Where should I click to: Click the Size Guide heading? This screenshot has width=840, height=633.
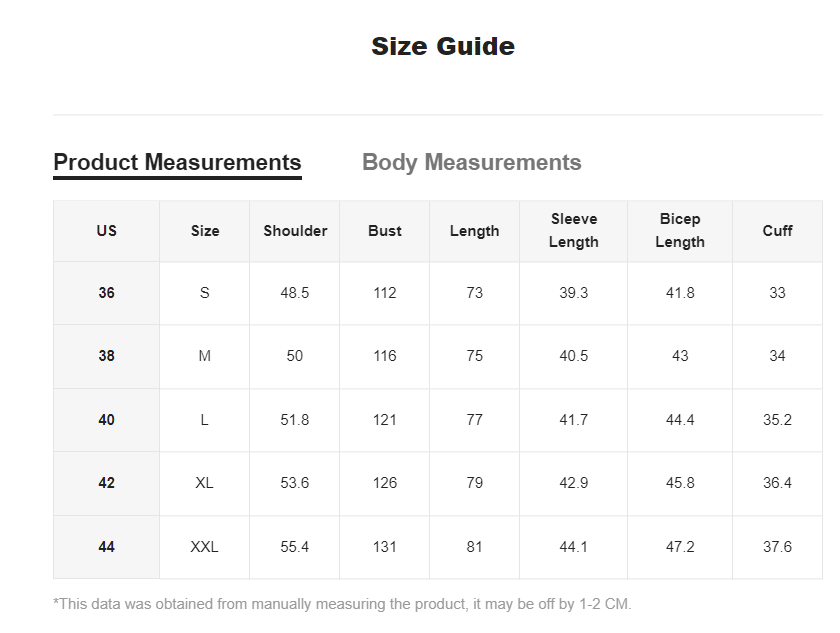point(443,46)
